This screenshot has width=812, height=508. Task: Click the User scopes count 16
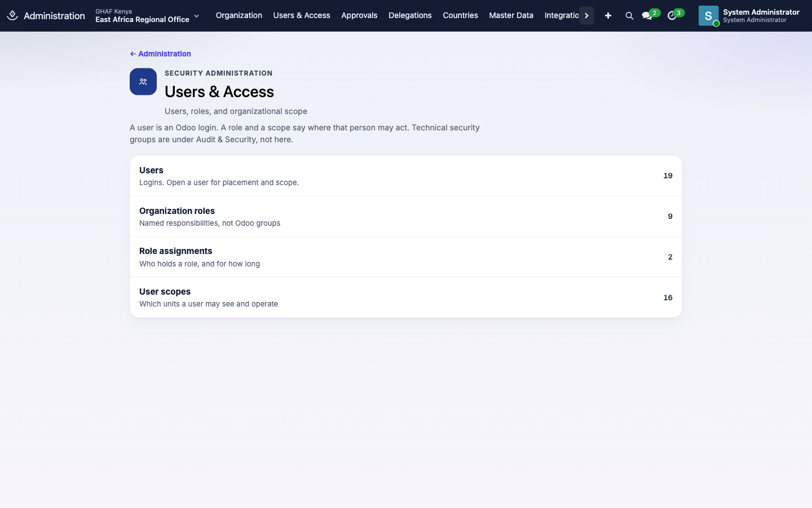click(x=668, y=297)
